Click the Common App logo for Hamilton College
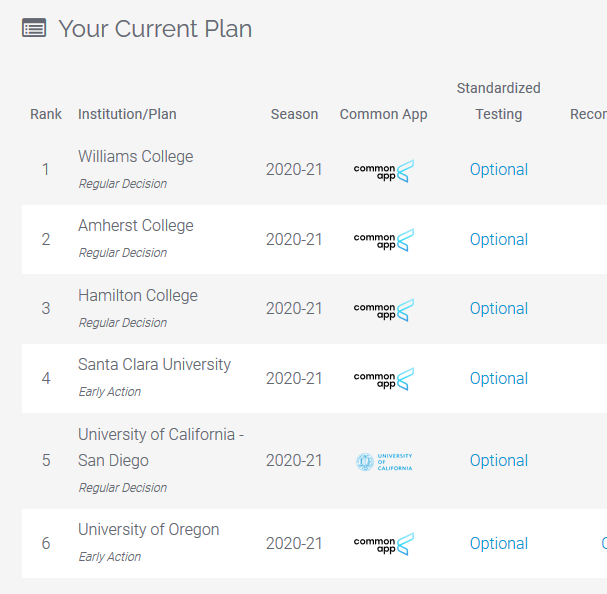 pos(384,310)
